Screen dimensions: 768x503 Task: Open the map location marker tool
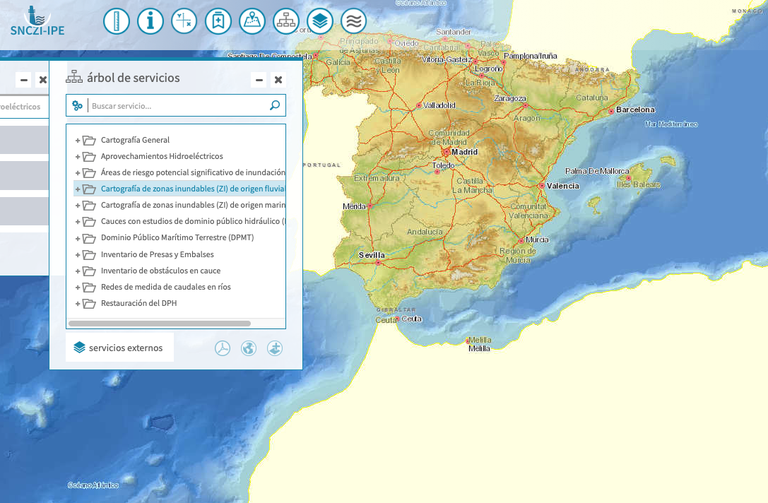(252, 20)
